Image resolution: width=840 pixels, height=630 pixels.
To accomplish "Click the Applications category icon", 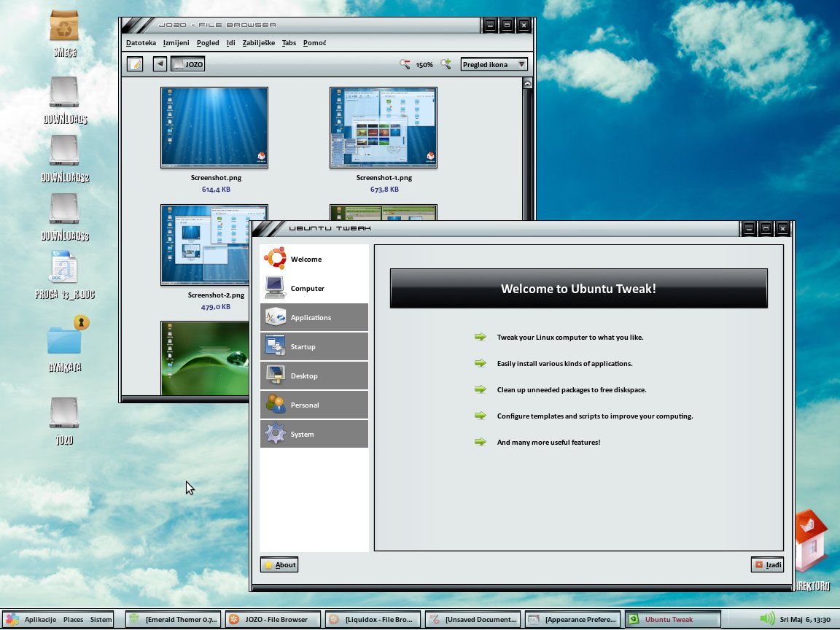I will point(276,317).
